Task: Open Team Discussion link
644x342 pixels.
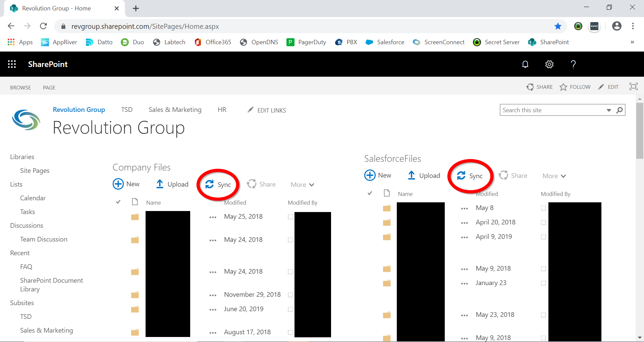Action: coord(44,239)
